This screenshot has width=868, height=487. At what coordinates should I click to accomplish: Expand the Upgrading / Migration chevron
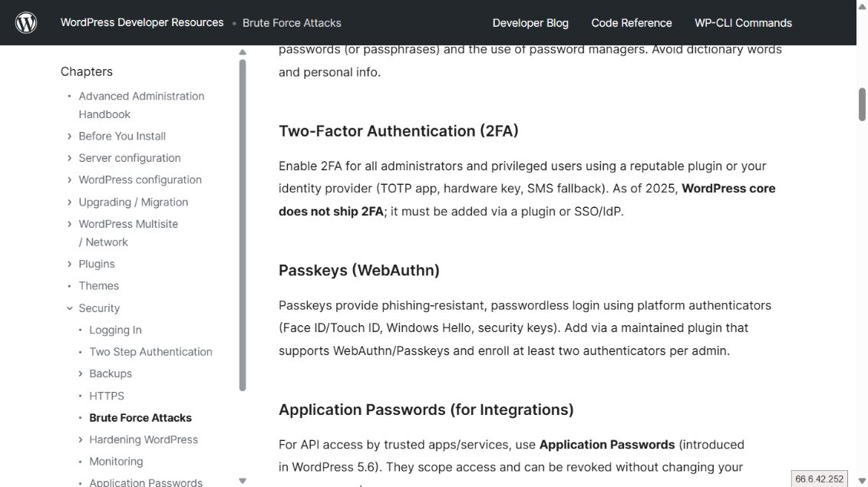click(x=69, y=202)
